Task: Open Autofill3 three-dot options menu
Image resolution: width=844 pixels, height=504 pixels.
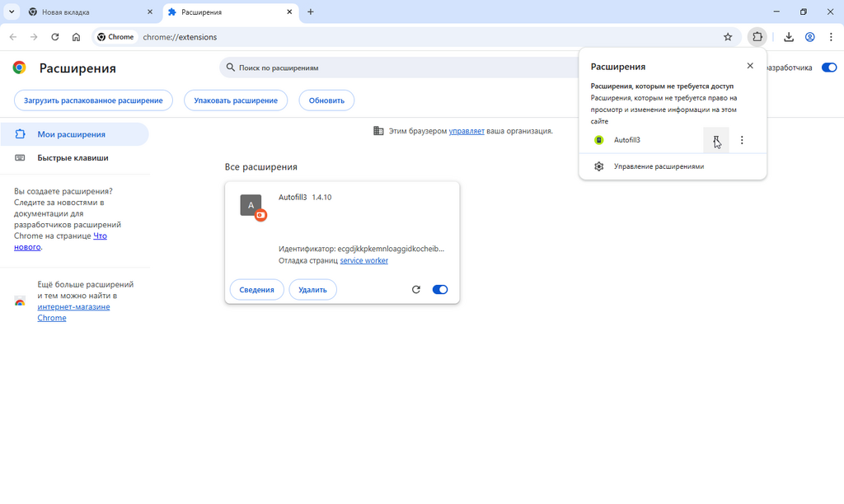Action: pos(742,140)
